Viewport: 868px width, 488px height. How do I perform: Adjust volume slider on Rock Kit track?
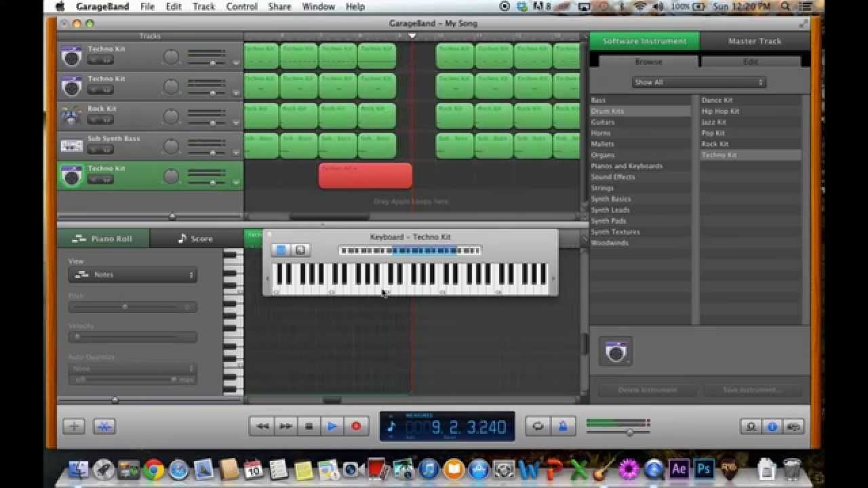tap(212, 123)
